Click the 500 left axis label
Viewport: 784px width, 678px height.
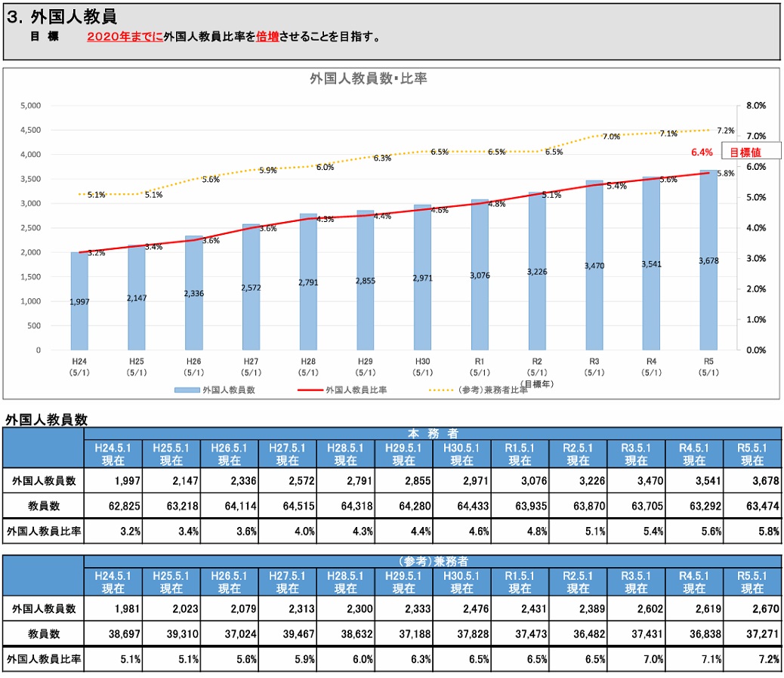point(34,325)
